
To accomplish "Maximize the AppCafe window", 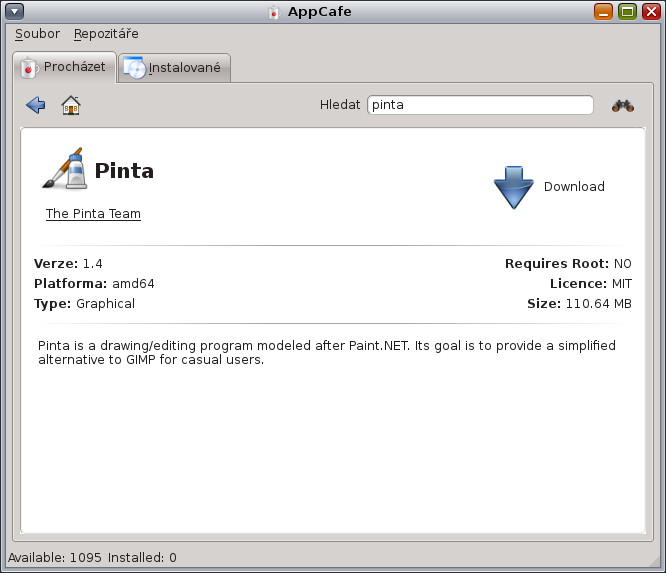I will (x=627, y=11).
